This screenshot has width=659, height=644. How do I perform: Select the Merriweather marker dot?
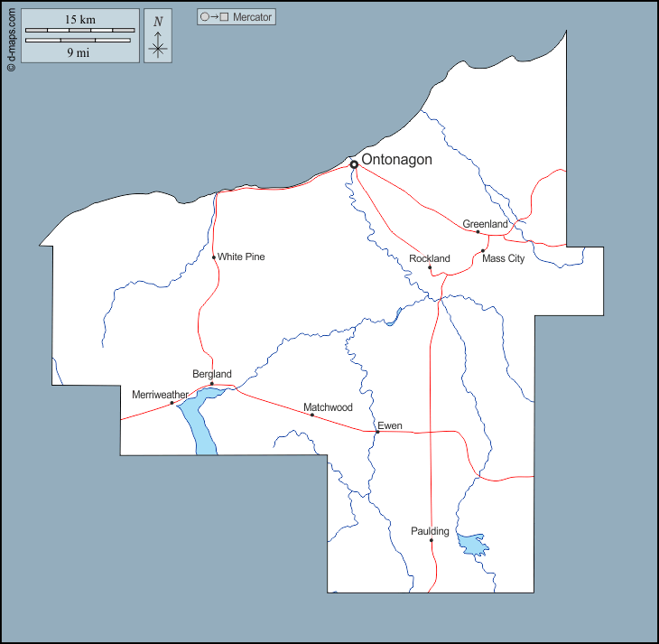tap(172, 403)
